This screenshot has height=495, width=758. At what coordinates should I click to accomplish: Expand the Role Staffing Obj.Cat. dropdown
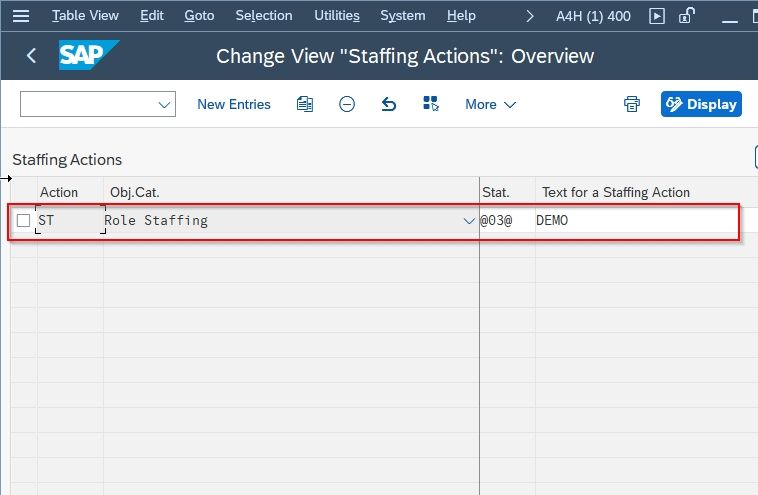click(x=468, y=221)
